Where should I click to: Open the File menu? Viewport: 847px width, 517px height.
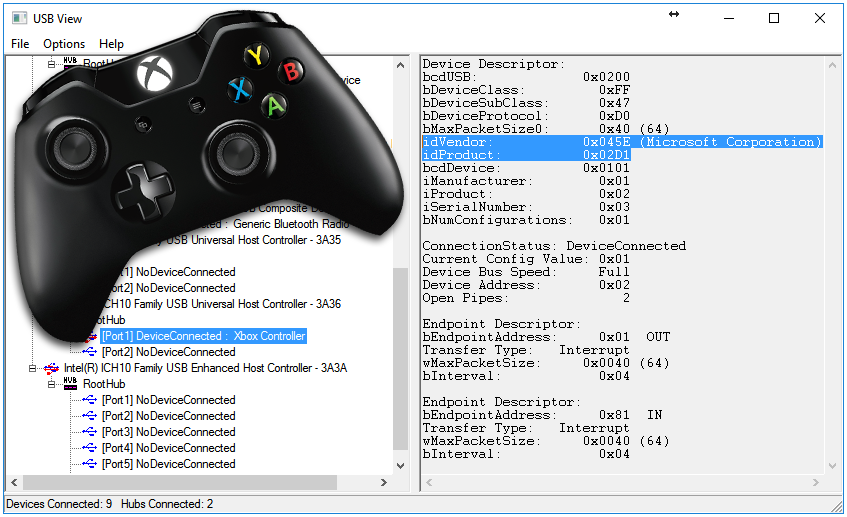pos(20,44)
